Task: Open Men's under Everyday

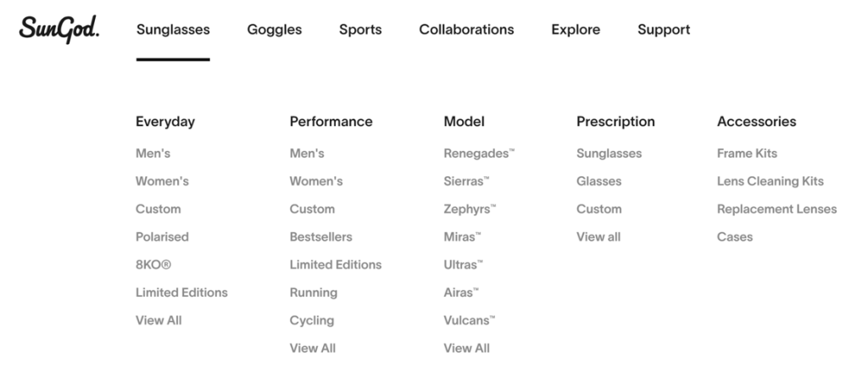Action: coord(153,153)
